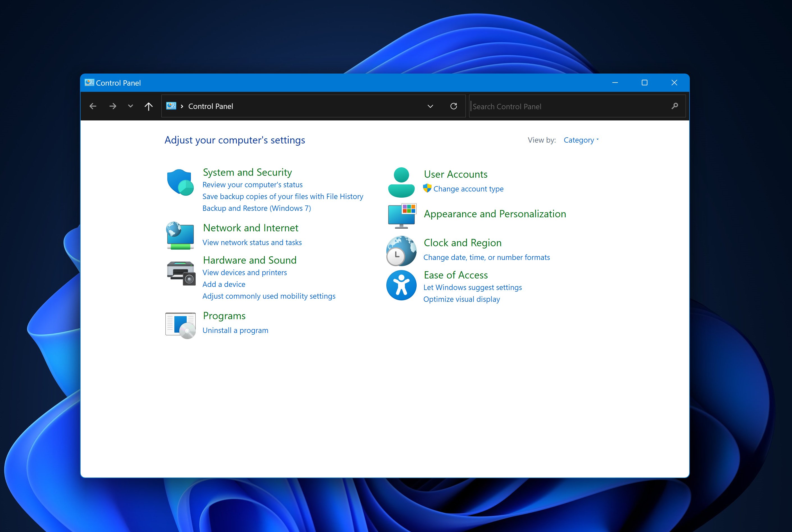Click Optimize visual display

[x=462, y=299]
